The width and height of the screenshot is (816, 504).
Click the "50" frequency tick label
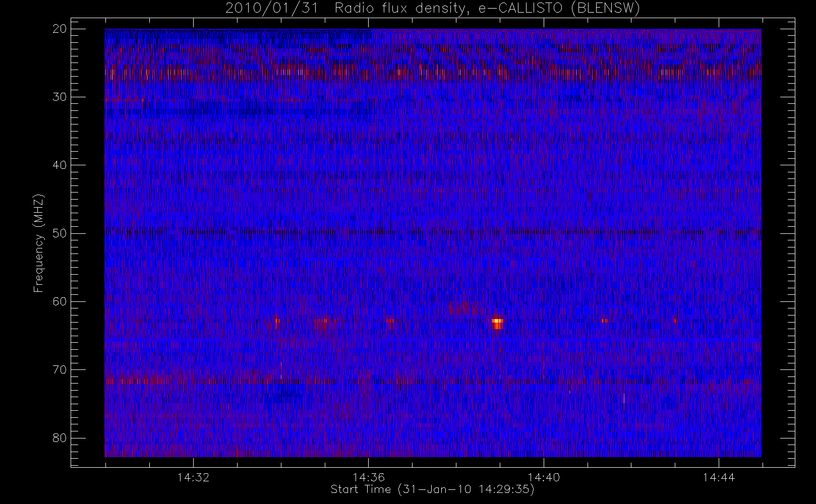tap(60, 233)
